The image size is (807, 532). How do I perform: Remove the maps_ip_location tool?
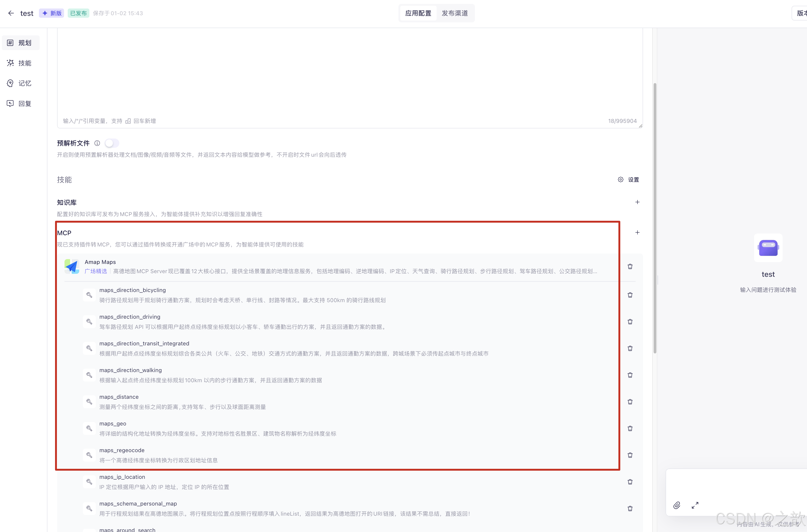tap(630, 482)
